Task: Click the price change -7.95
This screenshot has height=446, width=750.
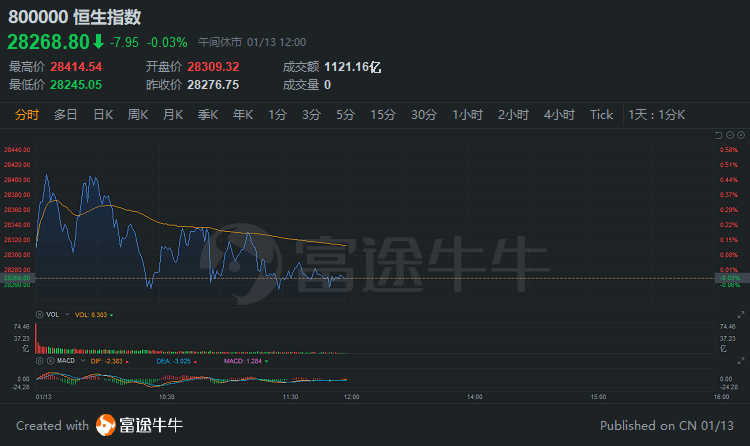Action: (x=124, y=42)
